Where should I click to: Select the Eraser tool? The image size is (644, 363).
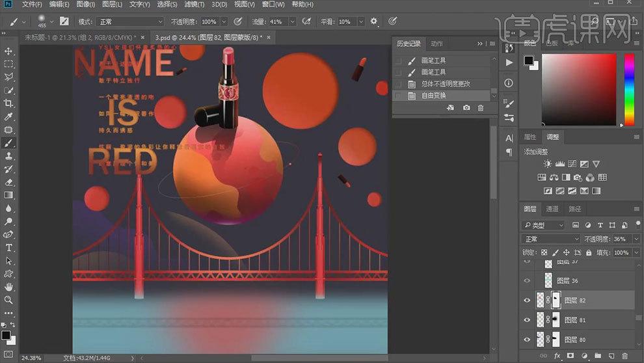pos(8,182)
